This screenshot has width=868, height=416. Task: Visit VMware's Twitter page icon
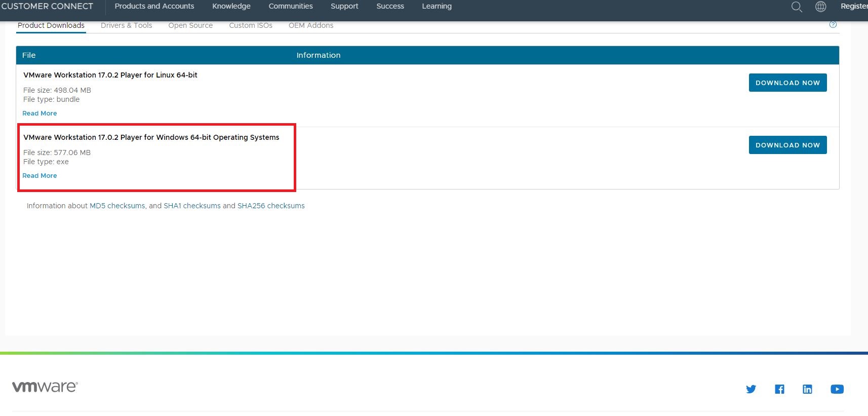(x=751, y=389)
